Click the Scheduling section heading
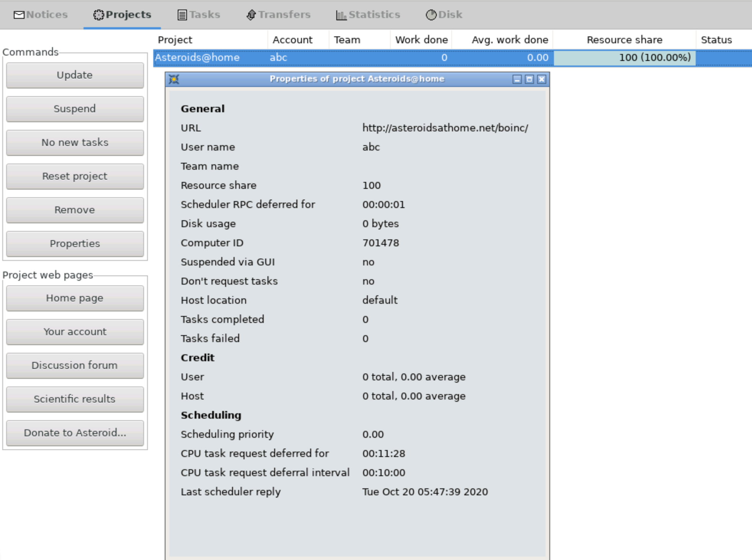This screenshot has width=752, height=560. [211, 415]
